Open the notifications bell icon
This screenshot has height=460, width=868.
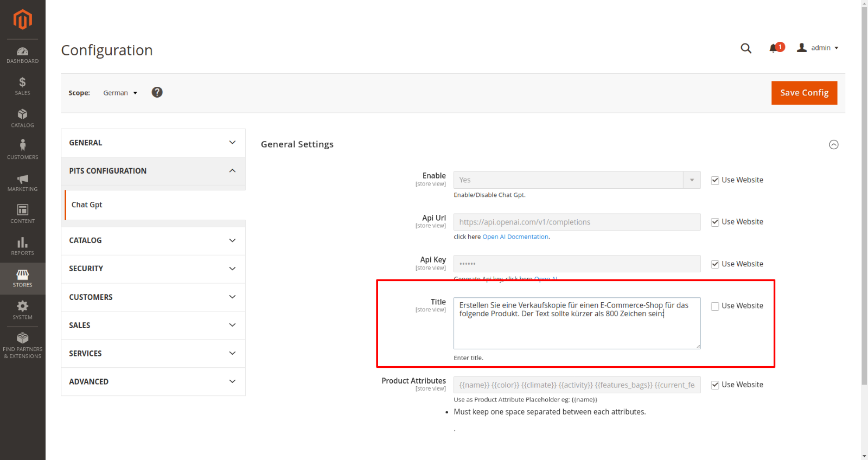pos(774,48)
